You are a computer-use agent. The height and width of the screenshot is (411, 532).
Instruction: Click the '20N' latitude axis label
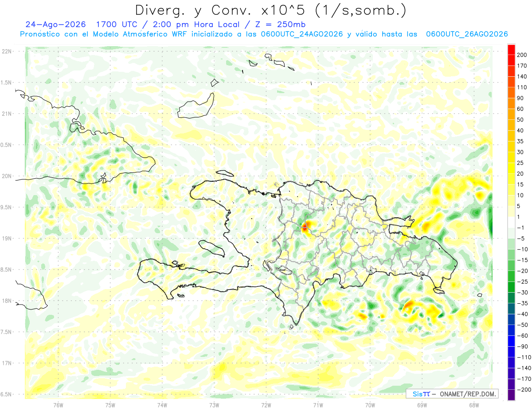[x=7, y=176]
